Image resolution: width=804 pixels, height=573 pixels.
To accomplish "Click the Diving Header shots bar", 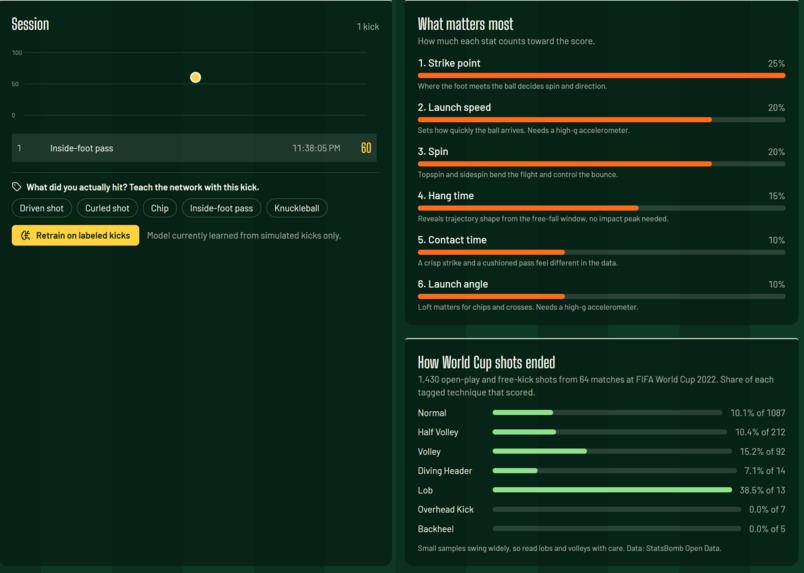I will click(614, 470).
